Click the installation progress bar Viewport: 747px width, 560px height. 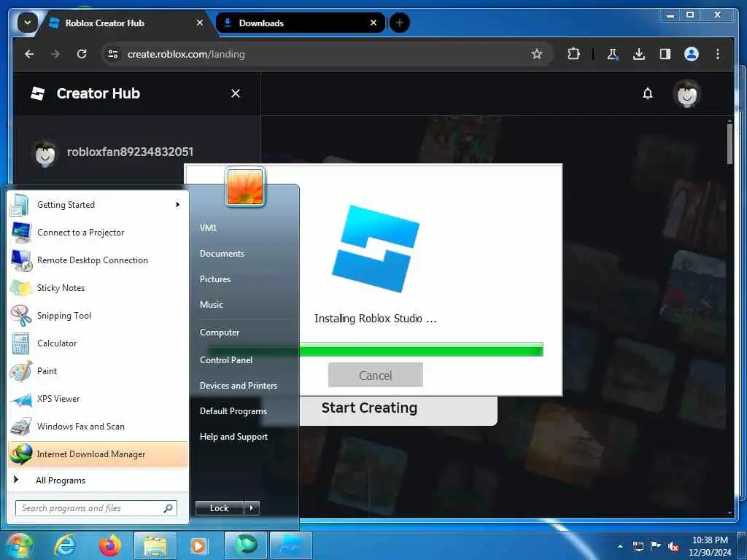(x=421, y=349)
